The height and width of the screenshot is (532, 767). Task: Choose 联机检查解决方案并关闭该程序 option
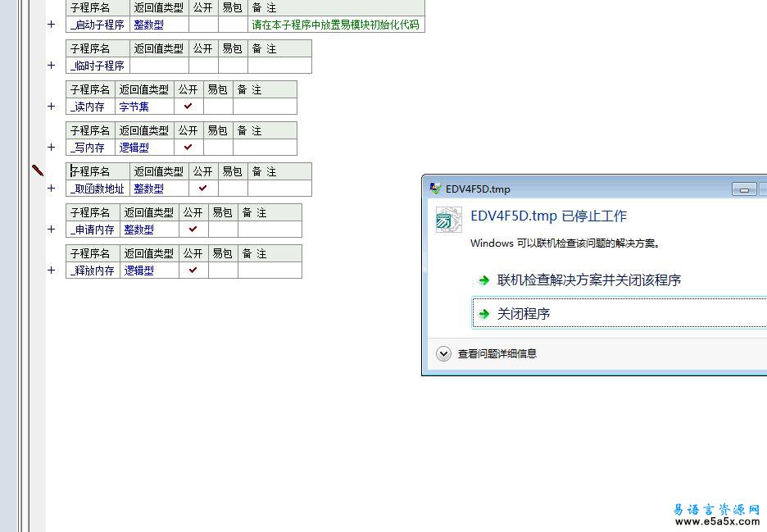click(589, 280)
